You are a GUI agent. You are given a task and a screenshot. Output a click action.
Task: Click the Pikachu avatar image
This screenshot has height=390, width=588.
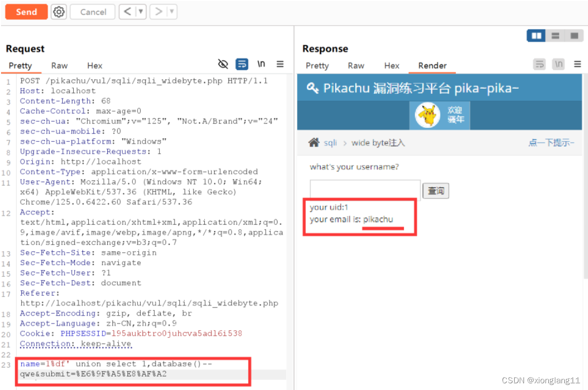[428, 115]
